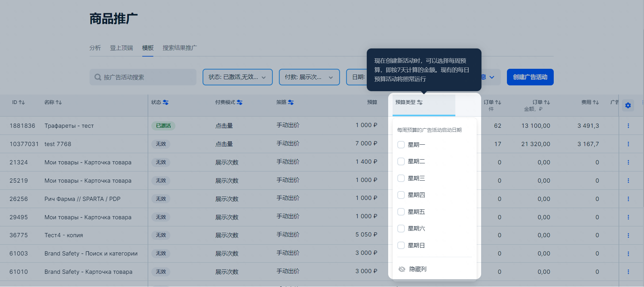Sort by 订单 金额 column arrows
The width and height of the screenshot is (644, 287).
547,102
